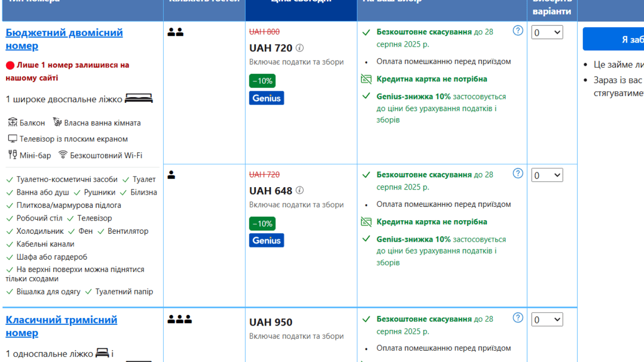Screen dimensions: 644x362
Task: Click help icon in first two-guest offer
Action: coord(518,31)
